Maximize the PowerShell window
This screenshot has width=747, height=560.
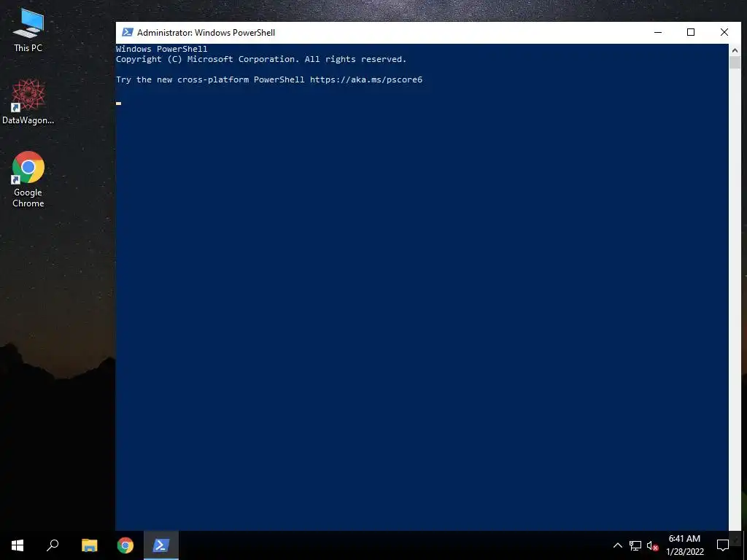pos(691,32)
